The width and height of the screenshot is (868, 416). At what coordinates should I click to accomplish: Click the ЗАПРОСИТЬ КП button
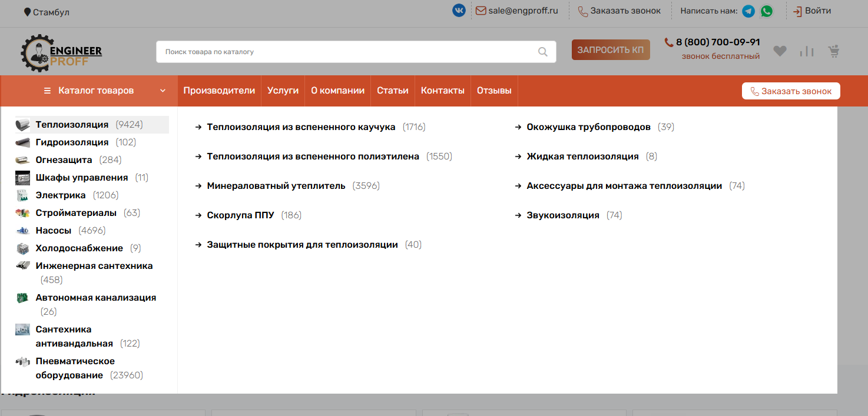pos(611,50)
